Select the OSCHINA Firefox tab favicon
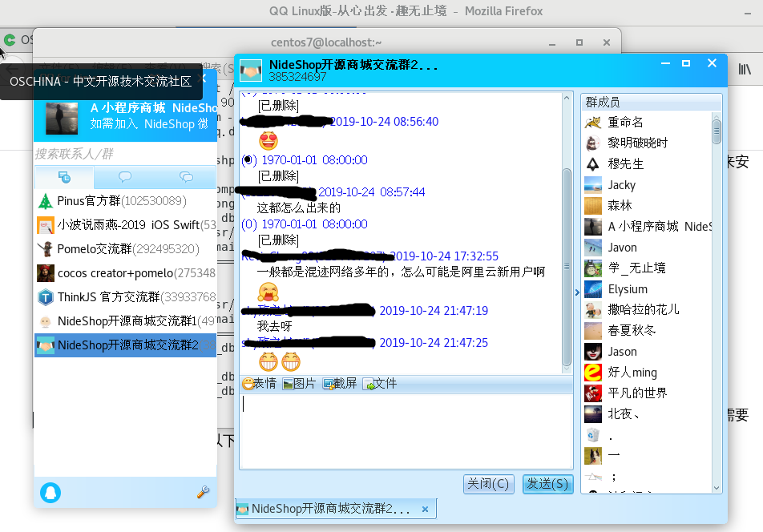763x532 pixels. 10,39
